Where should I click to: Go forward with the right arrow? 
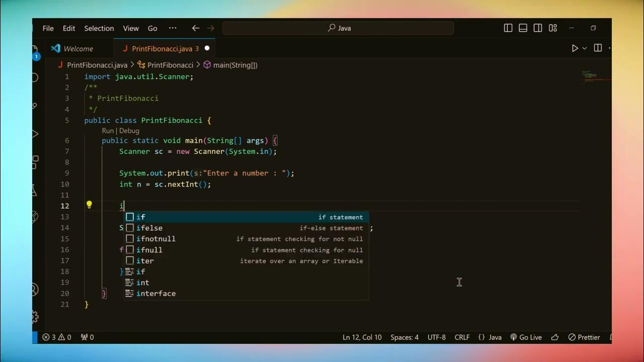[x=211, y=28]
